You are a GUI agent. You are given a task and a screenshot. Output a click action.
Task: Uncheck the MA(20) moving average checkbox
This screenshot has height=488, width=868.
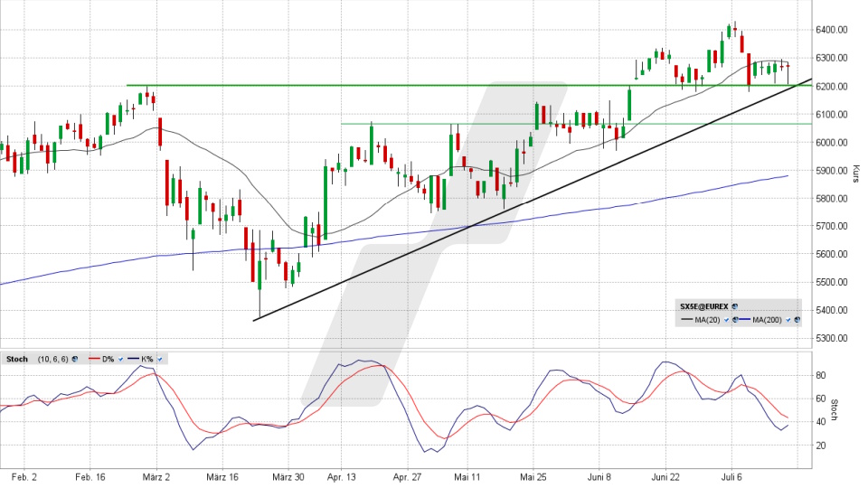(x=726, y=320)
